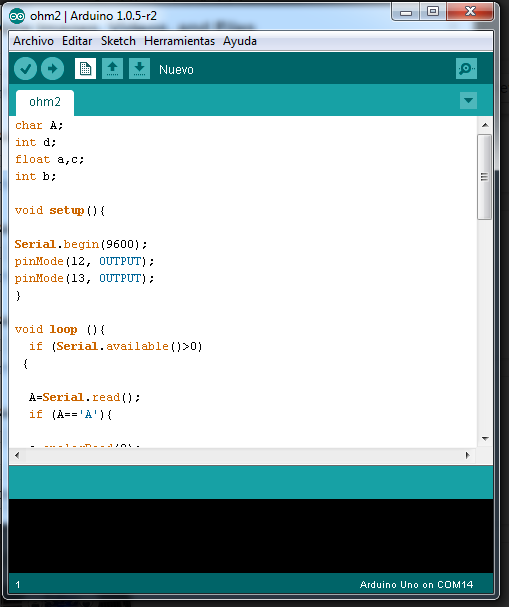
Task: Click the vertical scrollbar up arrow
Action: 485,125
